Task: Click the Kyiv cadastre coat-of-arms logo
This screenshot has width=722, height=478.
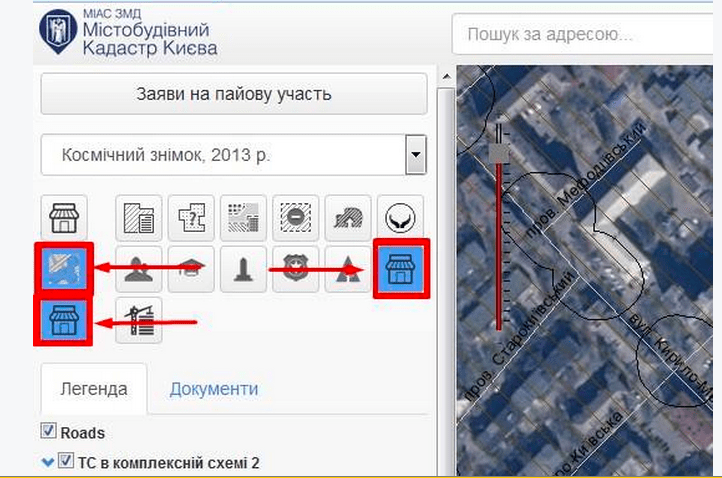Action: (x=58, y=31)
